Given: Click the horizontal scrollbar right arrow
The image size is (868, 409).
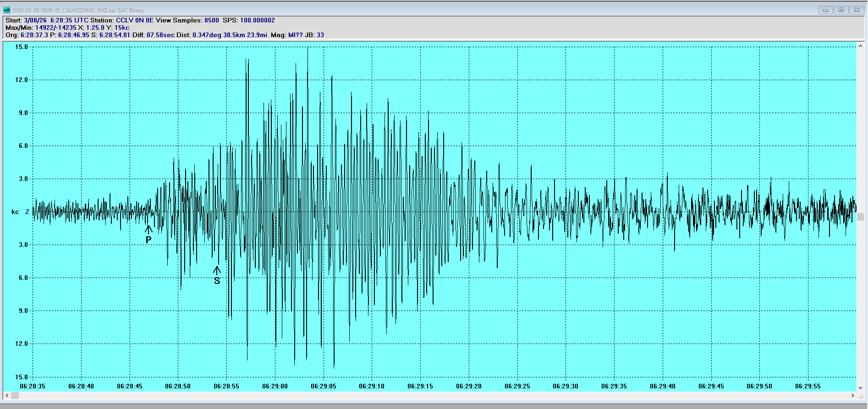Looking at the screenshot, I should click(x=852, y=395).
